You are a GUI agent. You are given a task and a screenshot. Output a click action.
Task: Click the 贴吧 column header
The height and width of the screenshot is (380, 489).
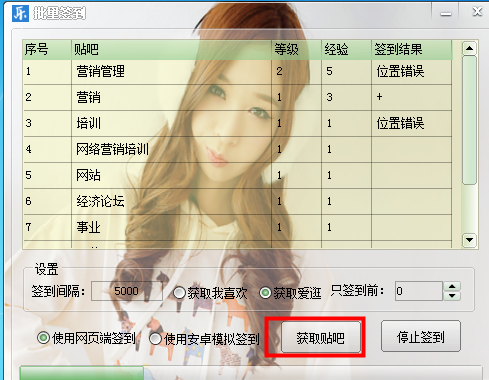coord(172,50)
